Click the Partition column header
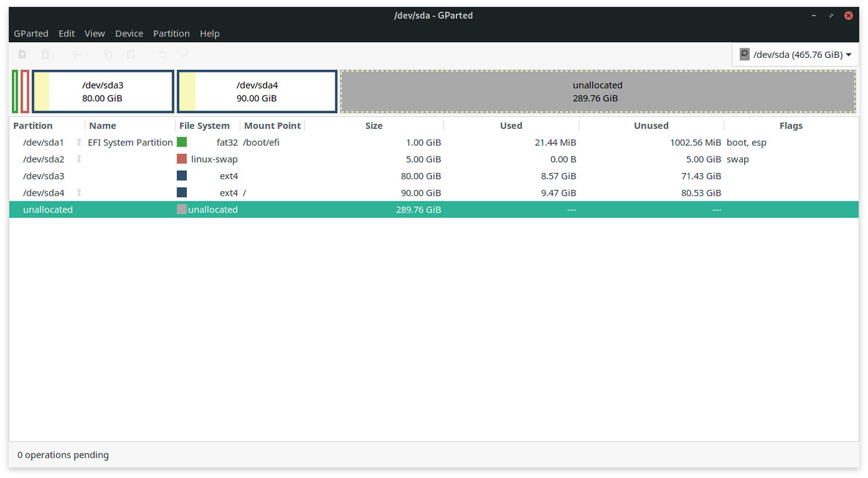Image resolution: width=868 pixels, height=478 pixels. click(x=47, y=126)
